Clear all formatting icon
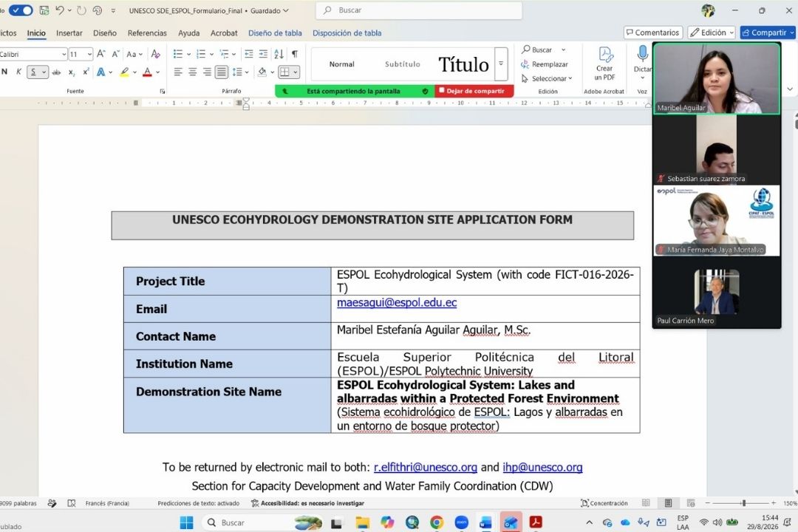798x532 pixels. tap(156, 54)
